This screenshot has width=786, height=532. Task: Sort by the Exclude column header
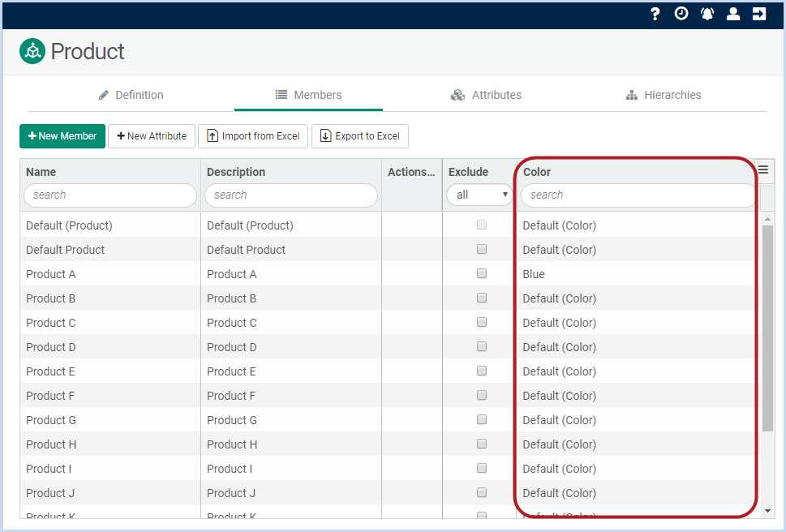click(x=468, y=172)
